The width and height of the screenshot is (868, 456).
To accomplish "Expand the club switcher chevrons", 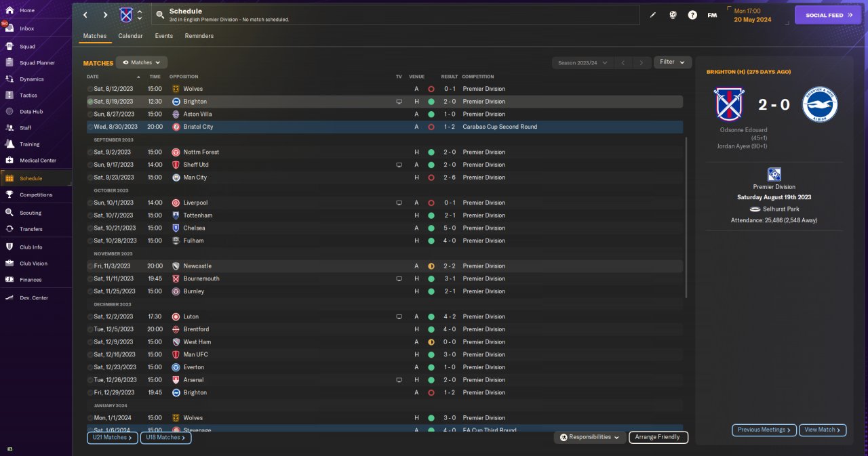I will tap(140, 15).
